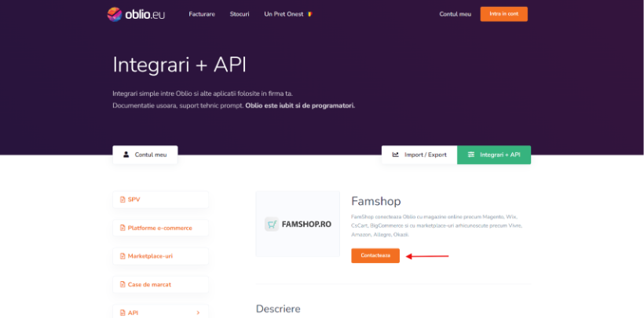The width and height of the screenshot is (644, 318).
Task: Click the document icon next to API
Action: pyautogui.click(x=123, y=313)
